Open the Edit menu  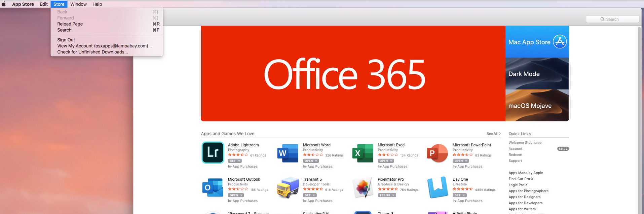[x=44, y=4]
